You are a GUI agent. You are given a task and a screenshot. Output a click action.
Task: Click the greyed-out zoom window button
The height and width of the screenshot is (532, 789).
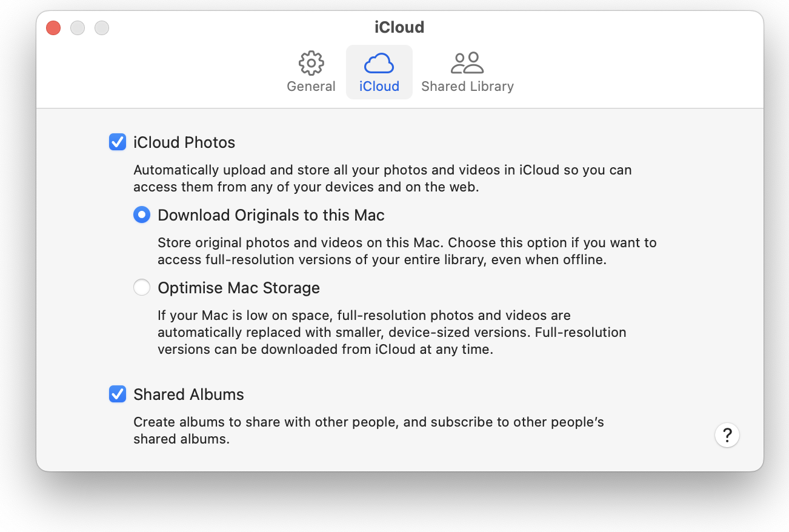pos(102,28)
